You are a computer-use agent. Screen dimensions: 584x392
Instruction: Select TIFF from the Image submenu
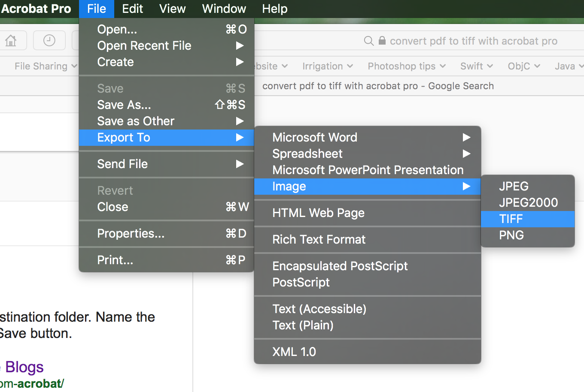511,219
